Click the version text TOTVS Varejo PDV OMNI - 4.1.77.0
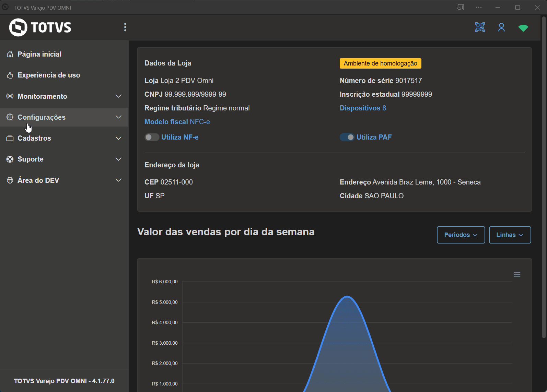Viewport: 547px width, 392px height. (x=64, y=381)
